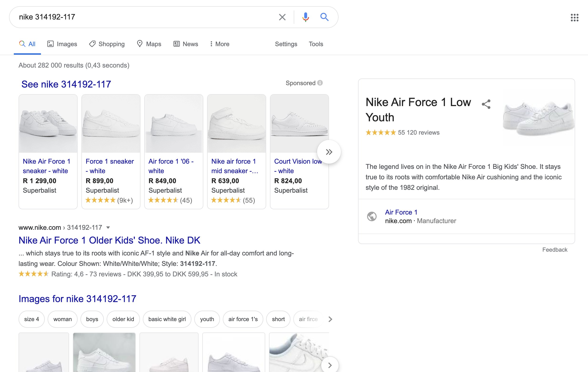
Task: Click the Sponsored info icon
Action: [320, 83]
